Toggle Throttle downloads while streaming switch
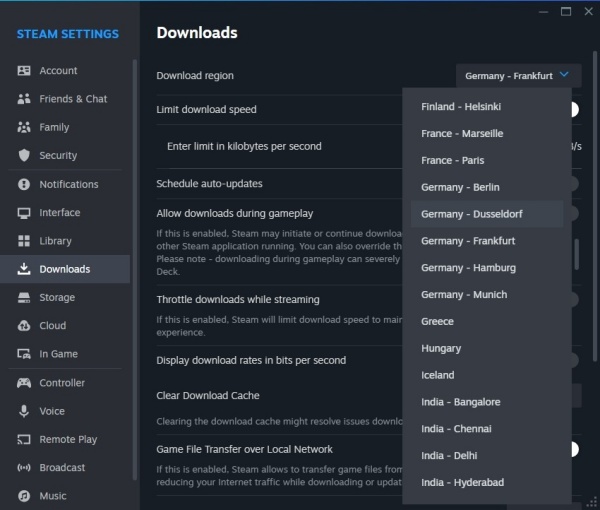Screen dimensions: 600x510 pyautogui.click(x=575, y=299)
